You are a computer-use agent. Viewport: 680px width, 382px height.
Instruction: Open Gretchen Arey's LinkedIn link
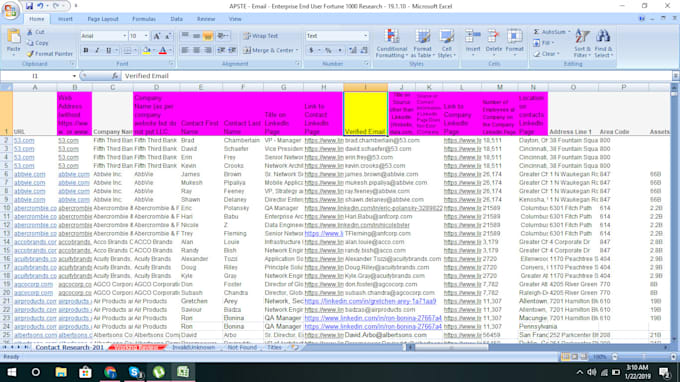[x=370, y=301]
